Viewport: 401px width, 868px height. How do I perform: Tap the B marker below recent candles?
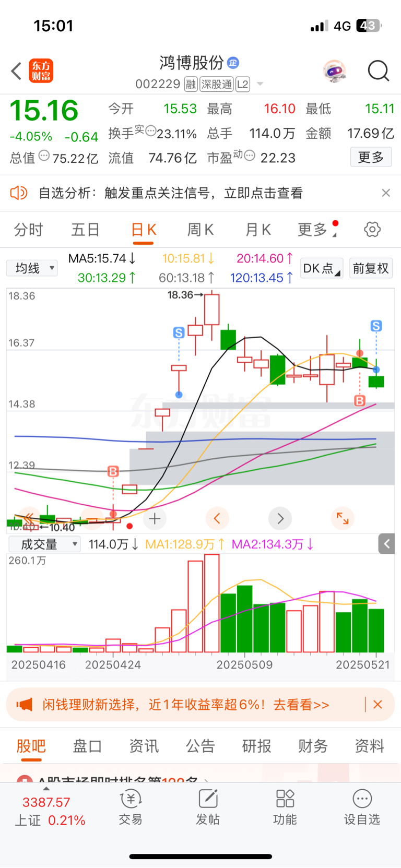360,401
